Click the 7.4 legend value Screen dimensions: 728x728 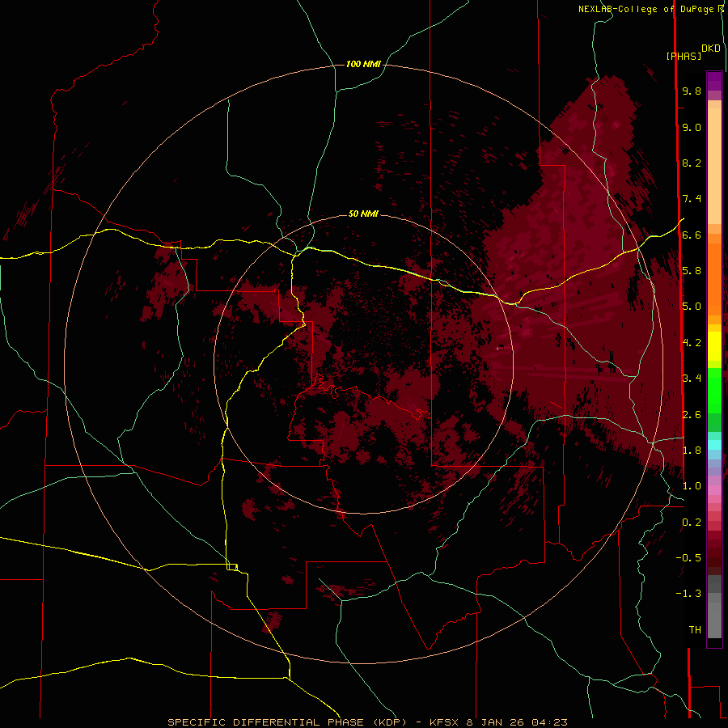692,199
